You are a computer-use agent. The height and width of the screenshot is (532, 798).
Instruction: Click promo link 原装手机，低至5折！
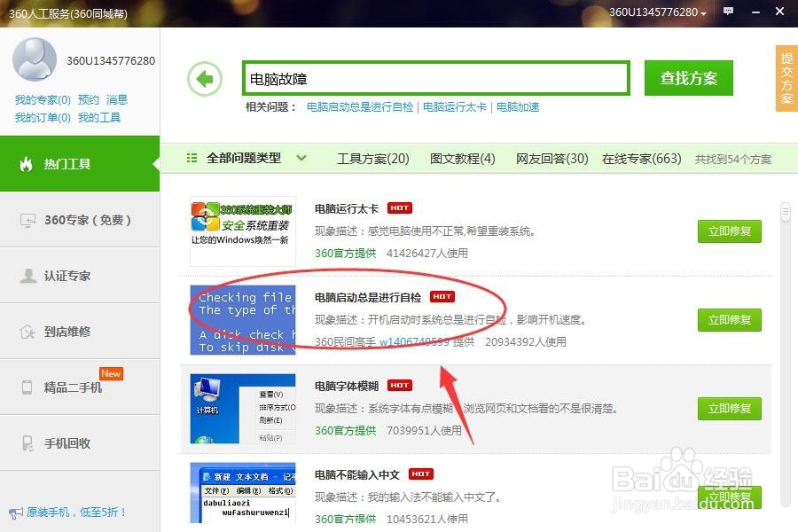point(76,512)
